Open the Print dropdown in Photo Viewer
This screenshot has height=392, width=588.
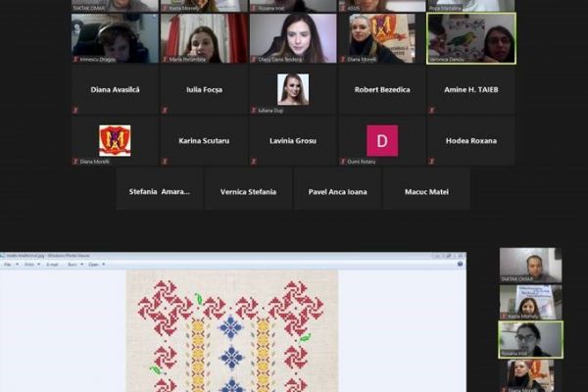point(29,264)
